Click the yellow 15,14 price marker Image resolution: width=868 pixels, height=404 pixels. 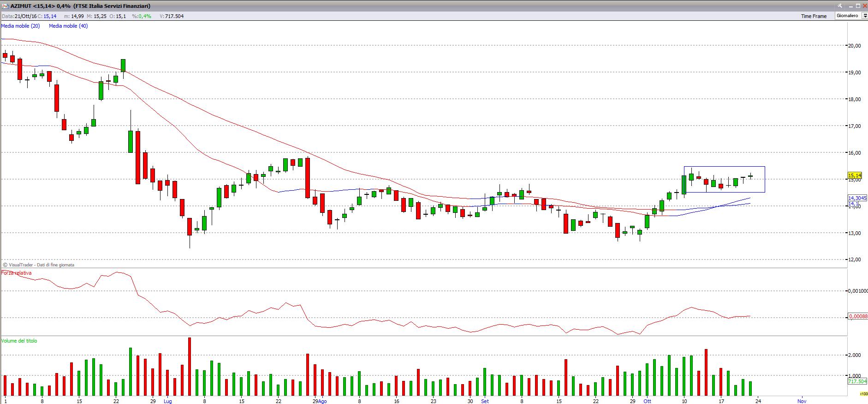(x=855, y=175)
